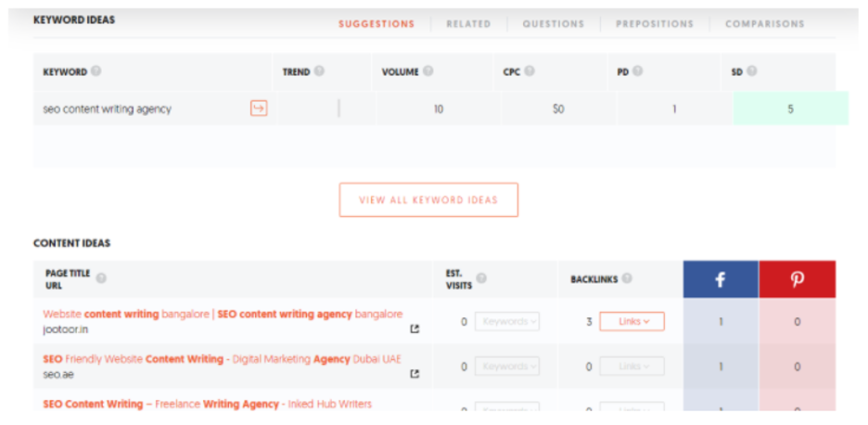Select the seo content writing agency keyword
This screenshot has width=868, height=425.
[x=108, y=109]
